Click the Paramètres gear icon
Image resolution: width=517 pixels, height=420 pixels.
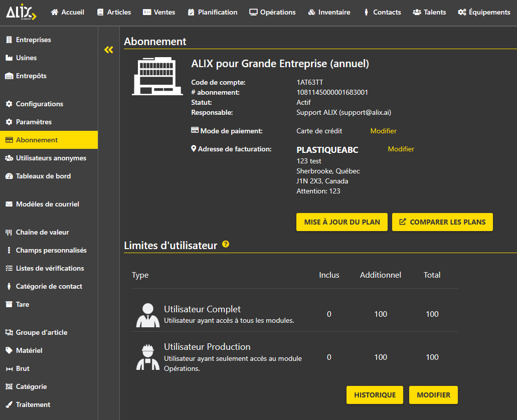(x=9, y=122)
